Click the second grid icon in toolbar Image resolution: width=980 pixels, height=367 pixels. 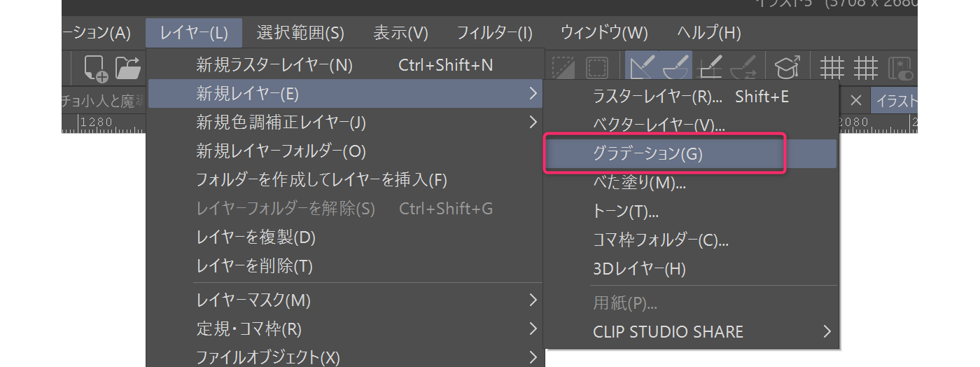[866, 67]
